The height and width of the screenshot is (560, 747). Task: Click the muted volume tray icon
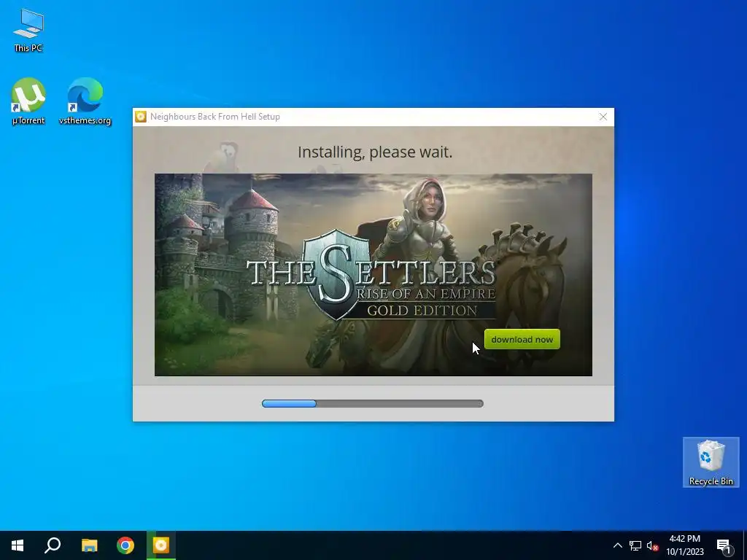tap(652, 545)
